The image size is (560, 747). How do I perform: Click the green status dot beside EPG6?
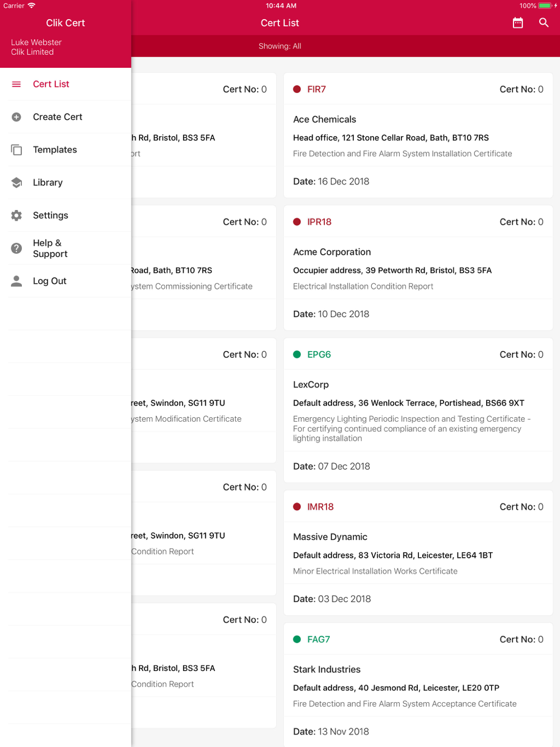tap(297, 354)
